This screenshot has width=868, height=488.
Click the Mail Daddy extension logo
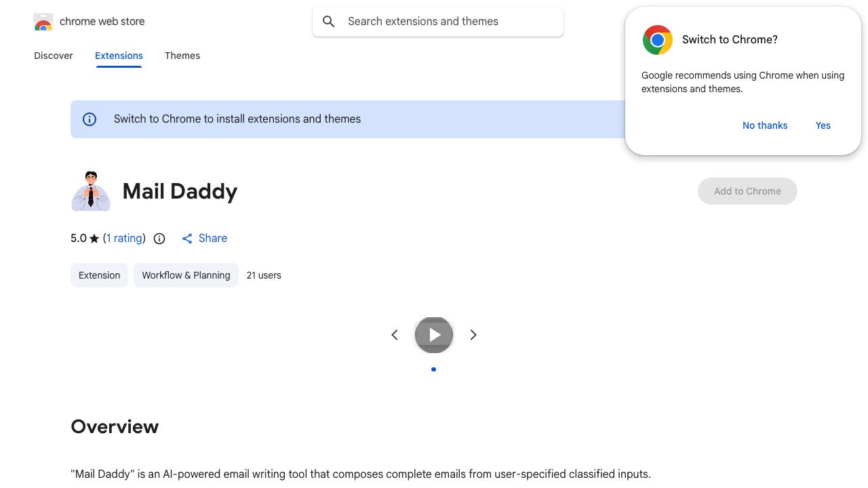(91, 191)
